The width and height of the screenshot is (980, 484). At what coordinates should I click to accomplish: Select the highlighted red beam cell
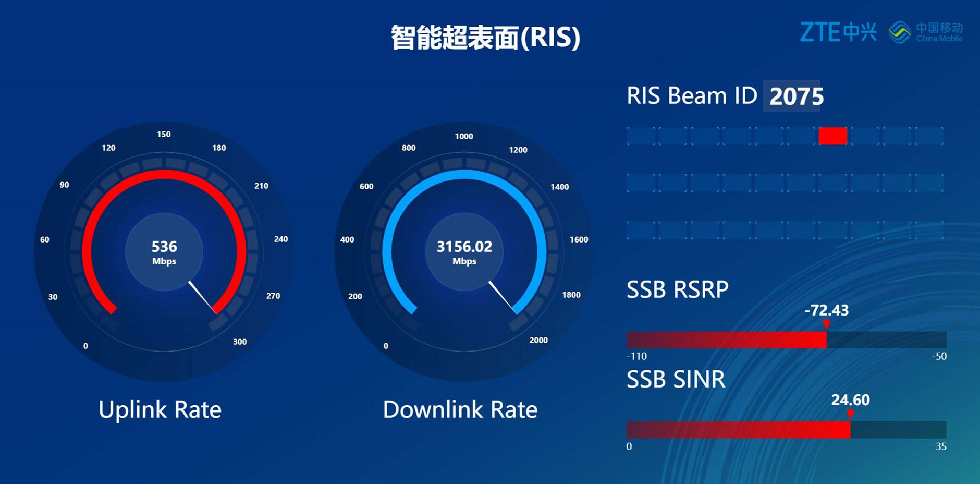point(832,136)
